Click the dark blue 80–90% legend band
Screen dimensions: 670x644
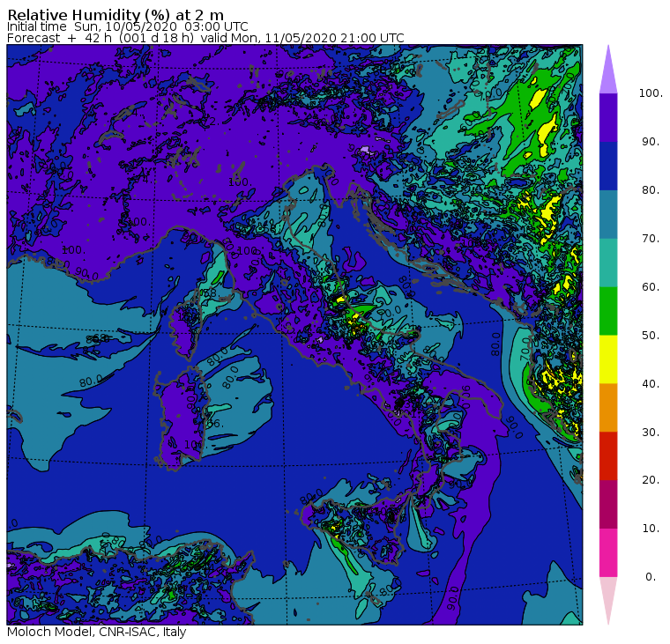(x=608, y=166)
